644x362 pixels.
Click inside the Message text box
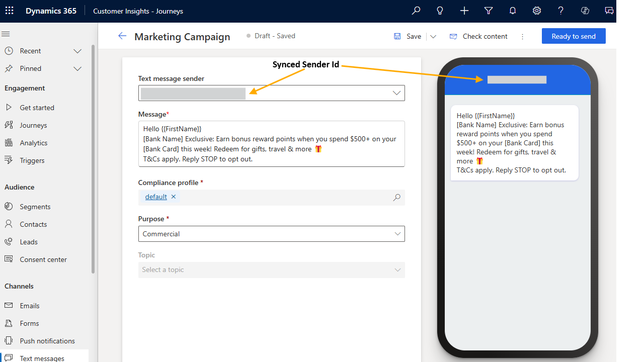pos(272,144)
